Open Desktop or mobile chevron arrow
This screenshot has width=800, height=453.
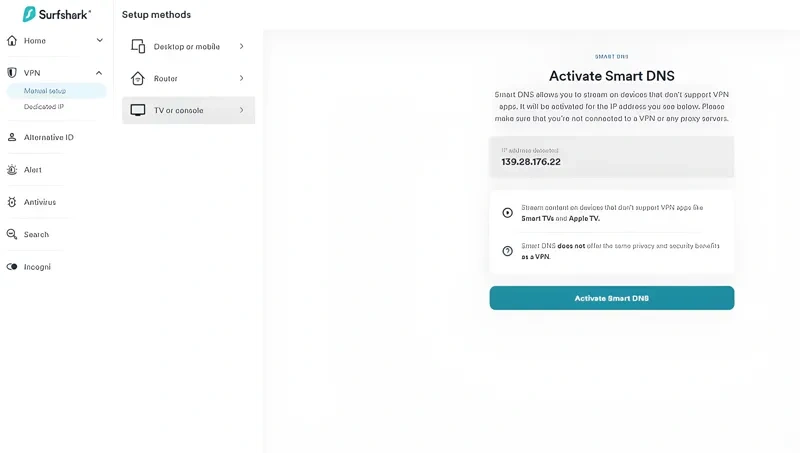coord(241,46)
